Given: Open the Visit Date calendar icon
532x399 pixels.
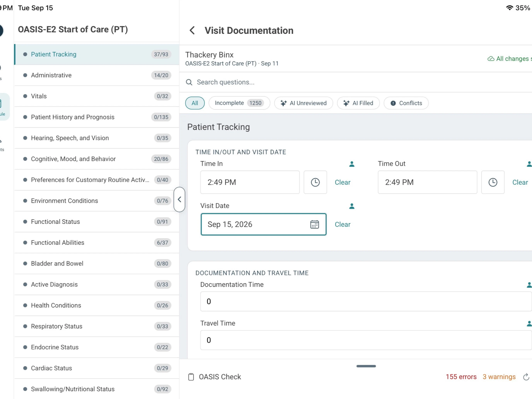Looking at the screenshot, I should (314, 224).
